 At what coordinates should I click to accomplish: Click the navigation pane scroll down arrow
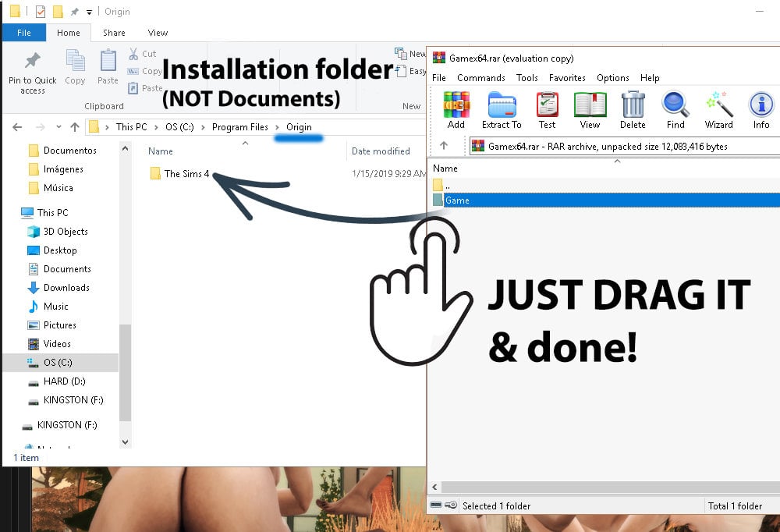tap(126, 442)
